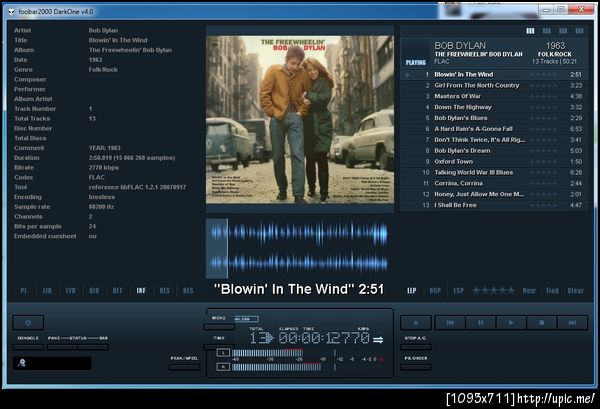This screenshot has width=600, height=409.
Task: Set rating using bottom star bar
Action: point(494,291)
